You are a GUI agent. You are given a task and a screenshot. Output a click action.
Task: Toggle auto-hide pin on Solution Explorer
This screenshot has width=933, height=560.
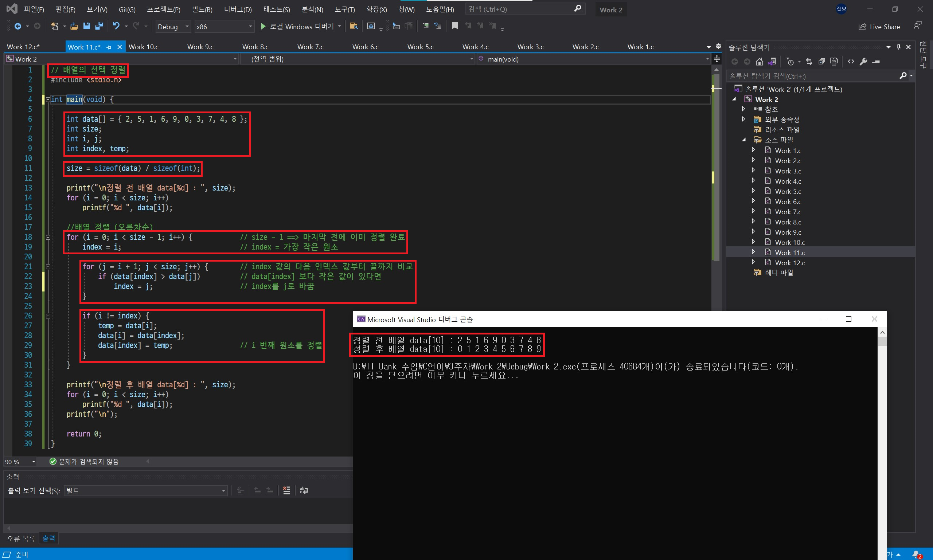point(898,47)
